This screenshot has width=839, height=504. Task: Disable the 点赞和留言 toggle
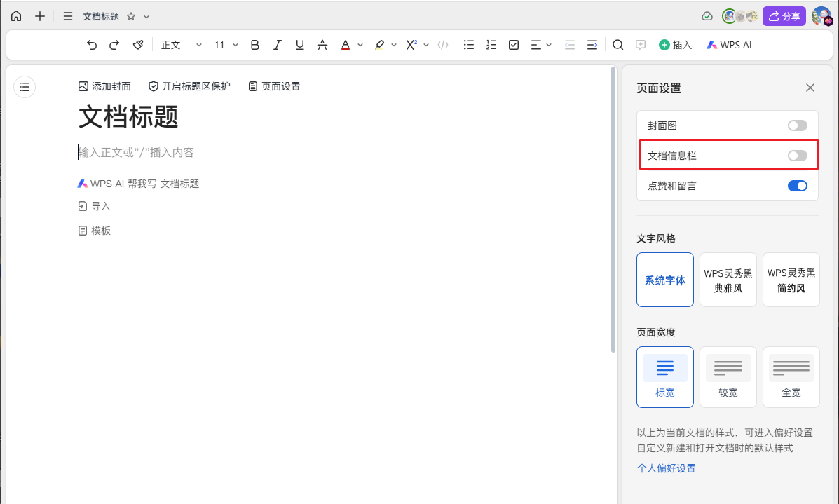click(797, 186)
